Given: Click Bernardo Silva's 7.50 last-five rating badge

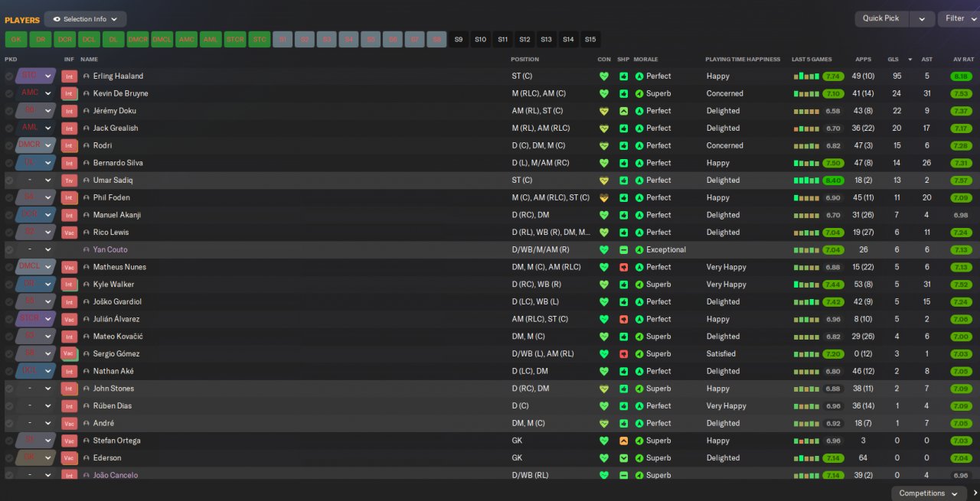Looking at the screenshot, I should tap(834, 163).
